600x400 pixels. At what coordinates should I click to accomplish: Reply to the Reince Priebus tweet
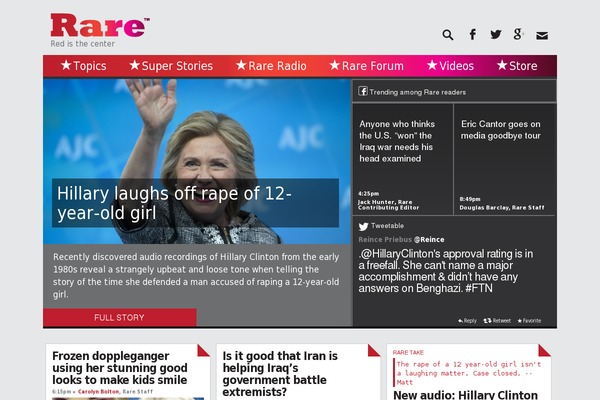[467, 321]
